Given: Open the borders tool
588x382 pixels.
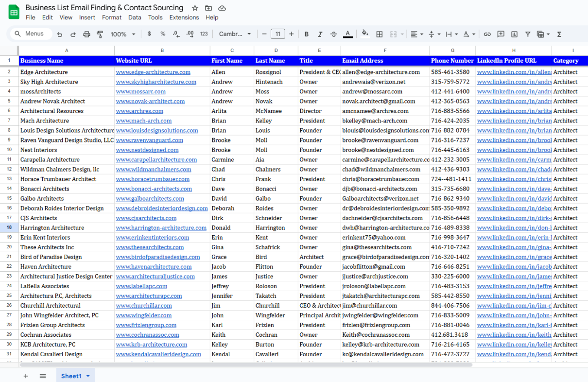Looking at the screenshot, I should 380,34.
